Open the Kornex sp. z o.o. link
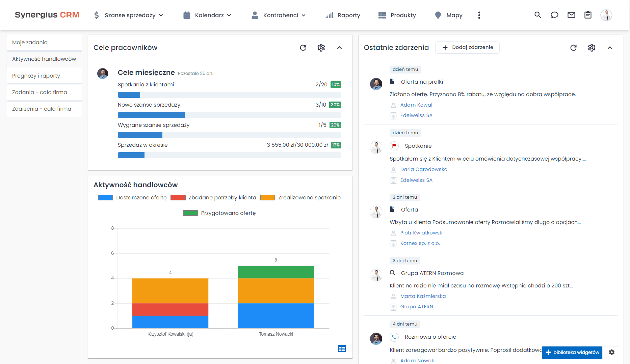The height and width of the screenshot is (364, 630). pyautogui.click(x=420, y=243)
